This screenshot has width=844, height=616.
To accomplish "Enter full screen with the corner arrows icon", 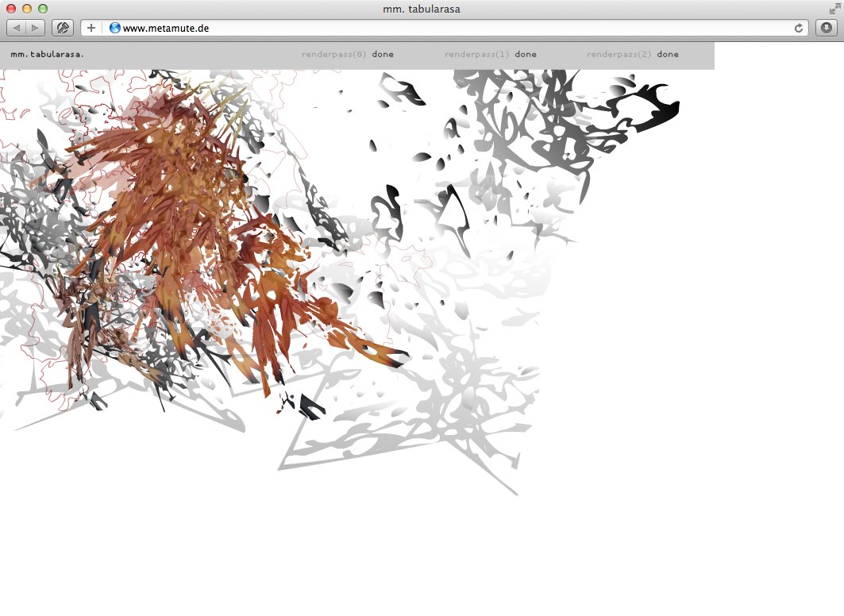I will 834,9.
